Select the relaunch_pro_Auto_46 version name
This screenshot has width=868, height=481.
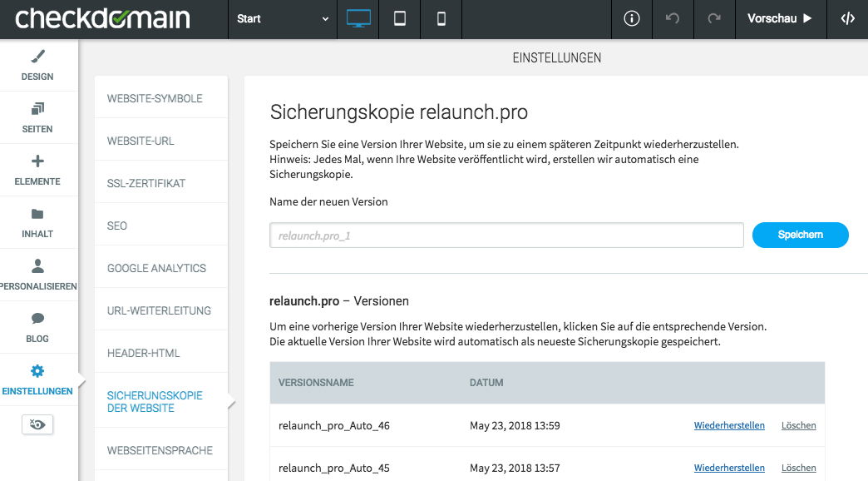tap(333, 425)
